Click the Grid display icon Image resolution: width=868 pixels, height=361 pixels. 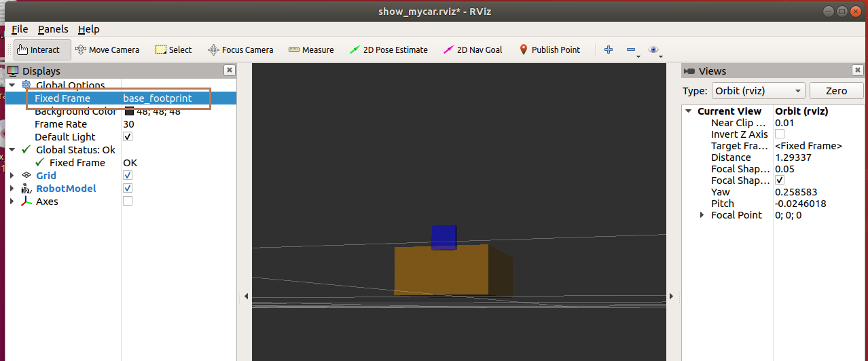(26, 175)
